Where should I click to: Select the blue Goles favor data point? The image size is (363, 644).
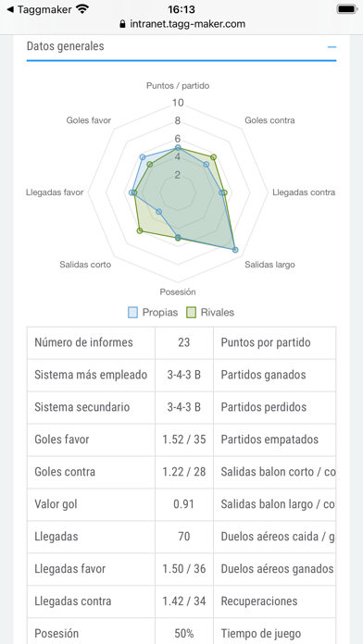pos(143,157)
